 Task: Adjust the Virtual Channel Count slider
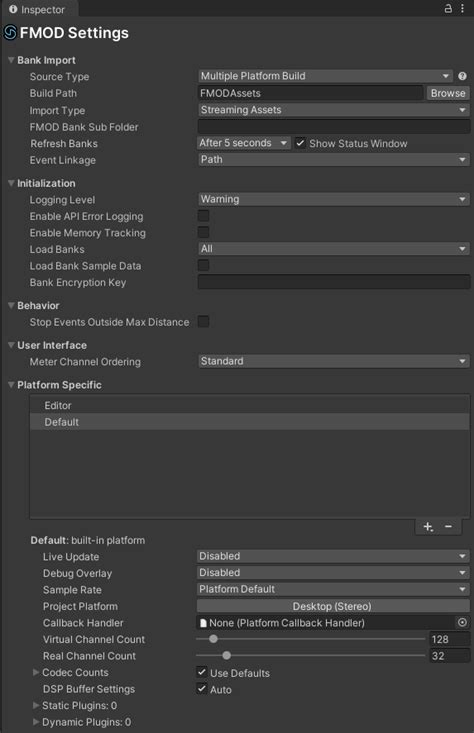click(x=310, y=639)
